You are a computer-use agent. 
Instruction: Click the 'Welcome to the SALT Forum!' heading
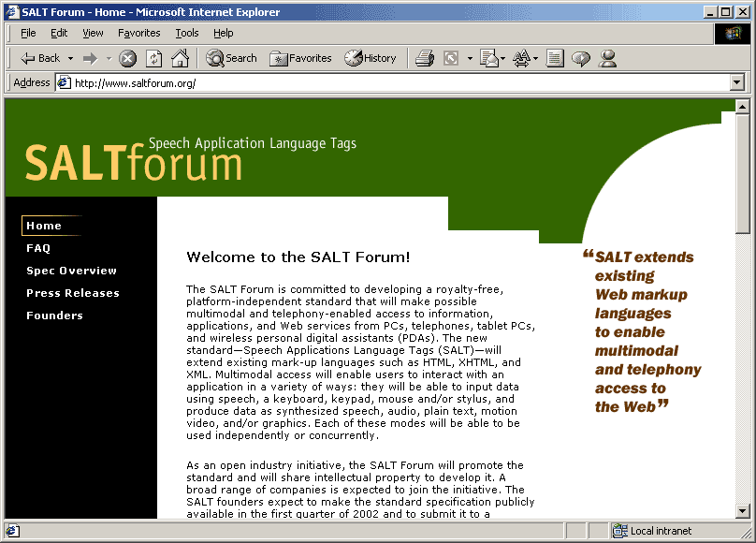coord(298,257)
